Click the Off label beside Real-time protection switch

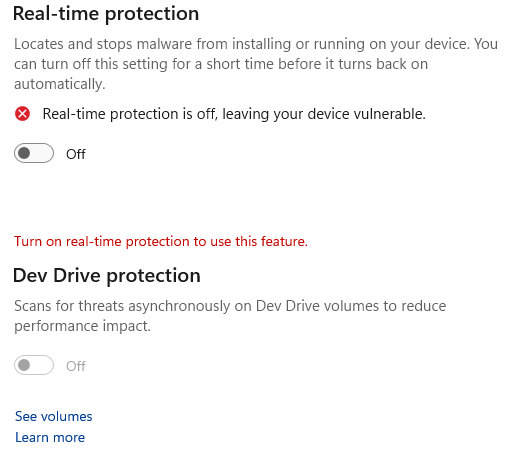pyautogui.click(x=76, y=154)
